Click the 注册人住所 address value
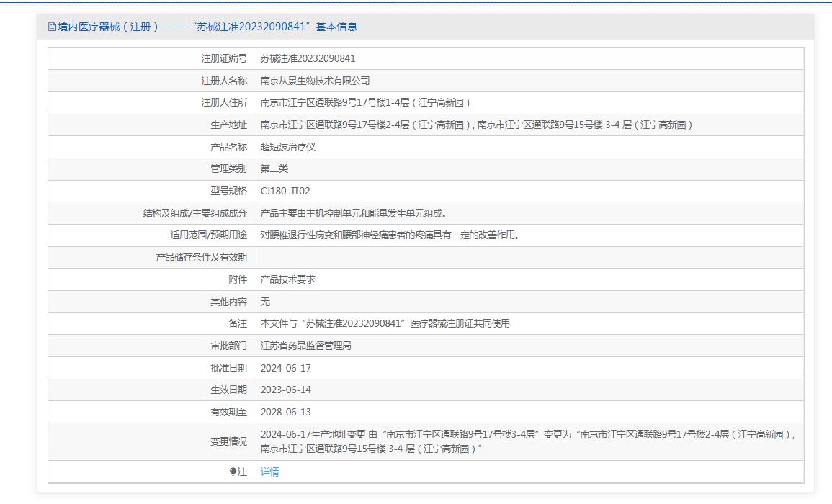The image size is (832, 504). click(365, 103)
